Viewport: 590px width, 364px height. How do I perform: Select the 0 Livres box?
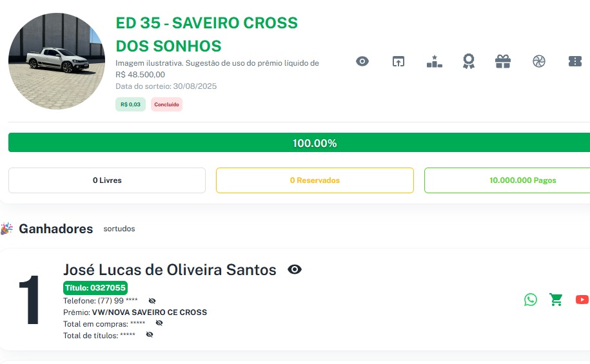[x=107, y=180]
